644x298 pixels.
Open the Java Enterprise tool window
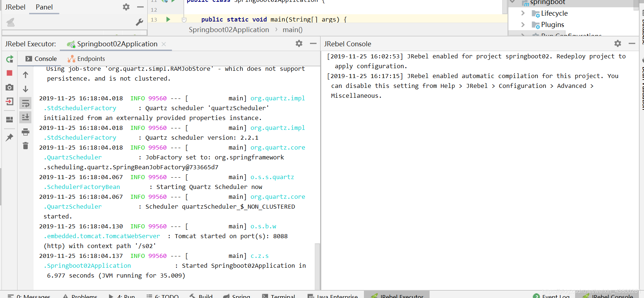coord(333,295)
